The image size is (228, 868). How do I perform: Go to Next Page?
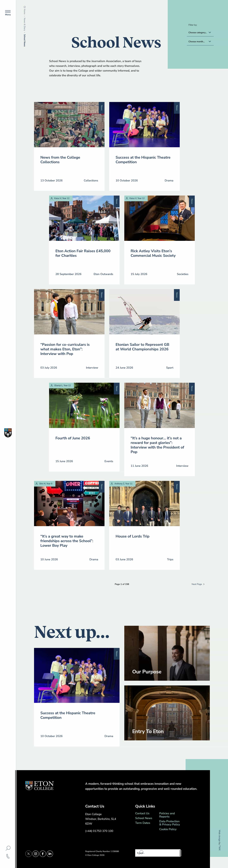click(198, 584)
